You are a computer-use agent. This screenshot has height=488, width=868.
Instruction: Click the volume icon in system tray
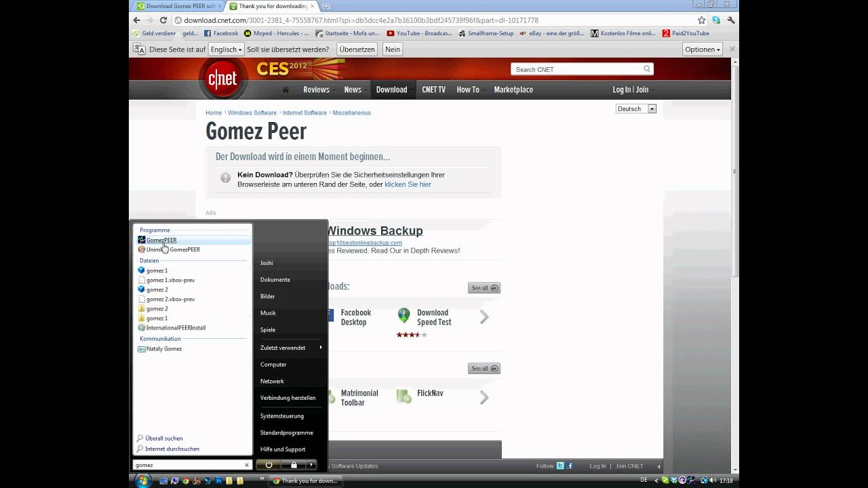713,481
